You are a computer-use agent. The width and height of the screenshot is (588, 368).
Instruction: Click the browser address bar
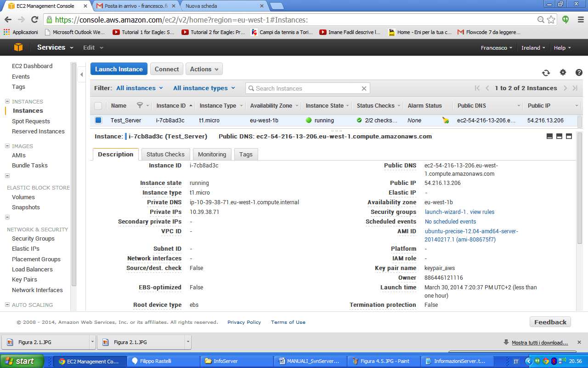click(x=294, y=20)
